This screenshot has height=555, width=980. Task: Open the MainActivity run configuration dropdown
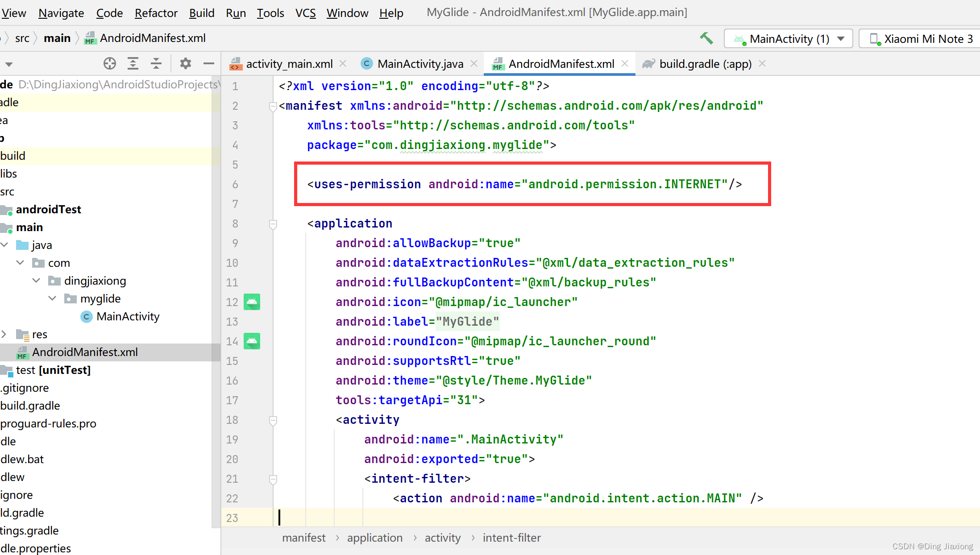click(789, 39)
